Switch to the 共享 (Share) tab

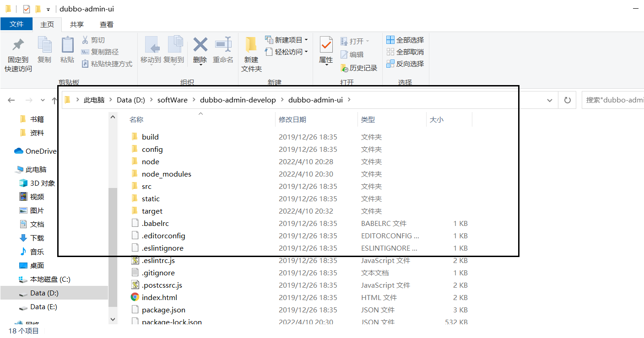click(77, 25)
